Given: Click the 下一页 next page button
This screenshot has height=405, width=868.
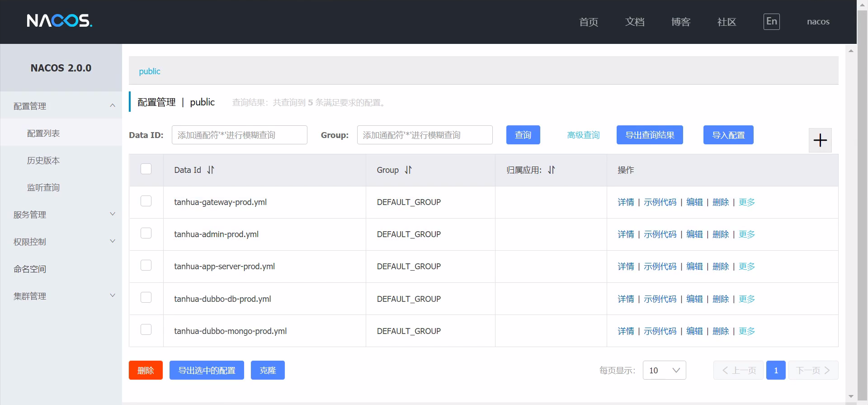Looking at the screenshot, I should pos(813,370).
